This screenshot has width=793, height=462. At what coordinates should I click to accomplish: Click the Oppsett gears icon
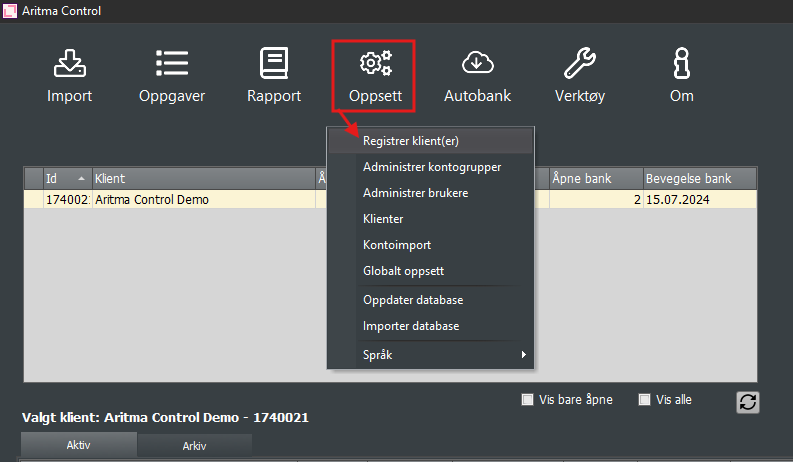376,65
